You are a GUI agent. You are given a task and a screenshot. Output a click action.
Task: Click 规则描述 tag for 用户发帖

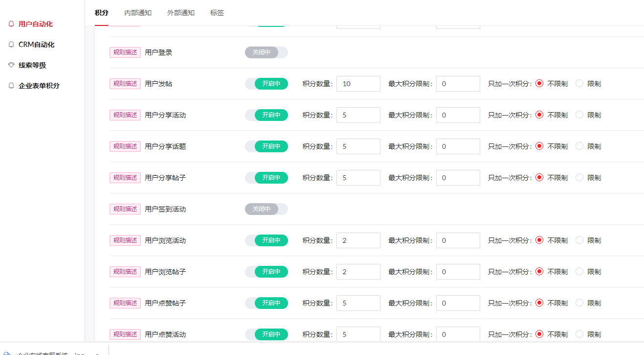[x=125, y=84]
